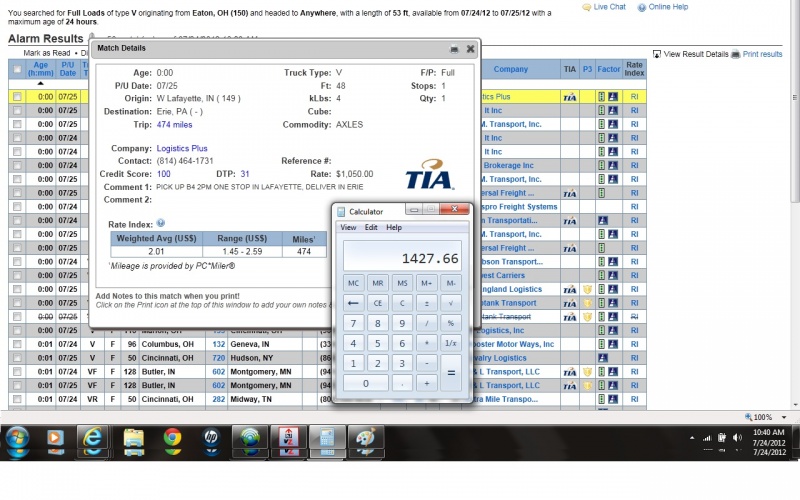Viewport: 800px width, 500px height.
Task: Click blue Factor icon in Cavalry Logistics row
Action: [x=603, y=358]
